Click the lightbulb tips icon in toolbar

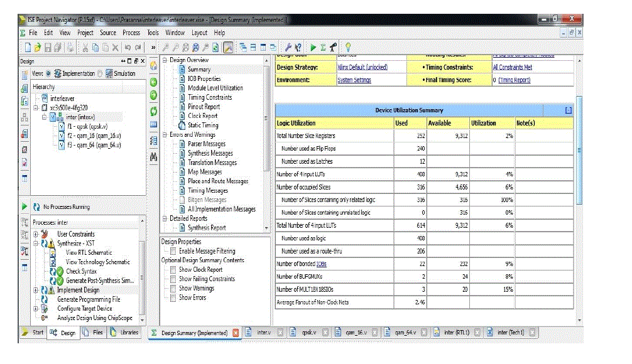(347, 47)
